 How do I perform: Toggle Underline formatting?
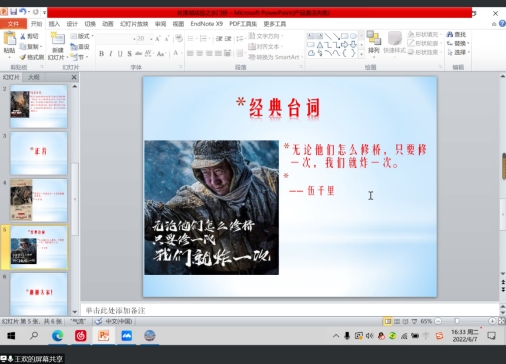click(120, 54)
